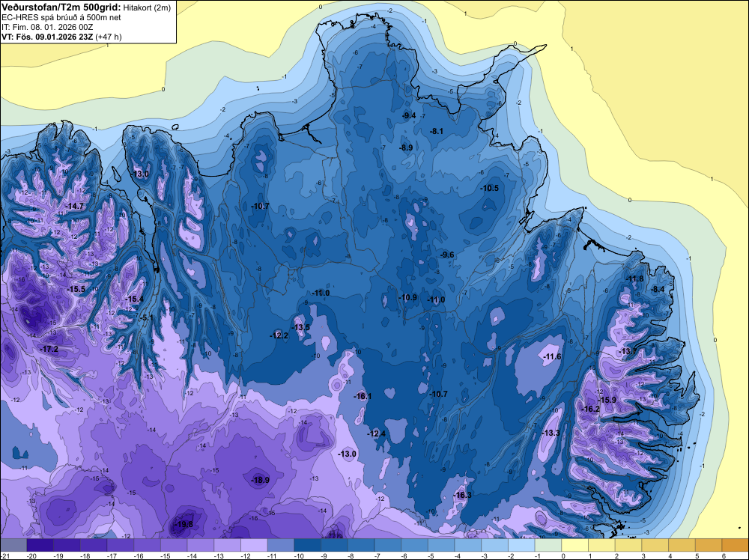Select the yellow legend swatch between 0 and 1
Image resolution: width=749 pixels, height=560 pixels.
(575, 545)
